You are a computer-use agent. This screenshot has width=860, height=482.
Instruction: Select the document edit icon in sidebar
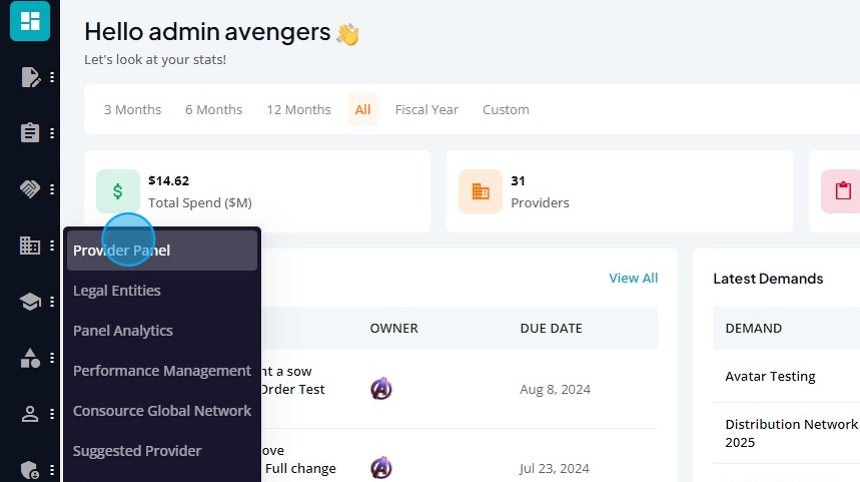[30, 77]
